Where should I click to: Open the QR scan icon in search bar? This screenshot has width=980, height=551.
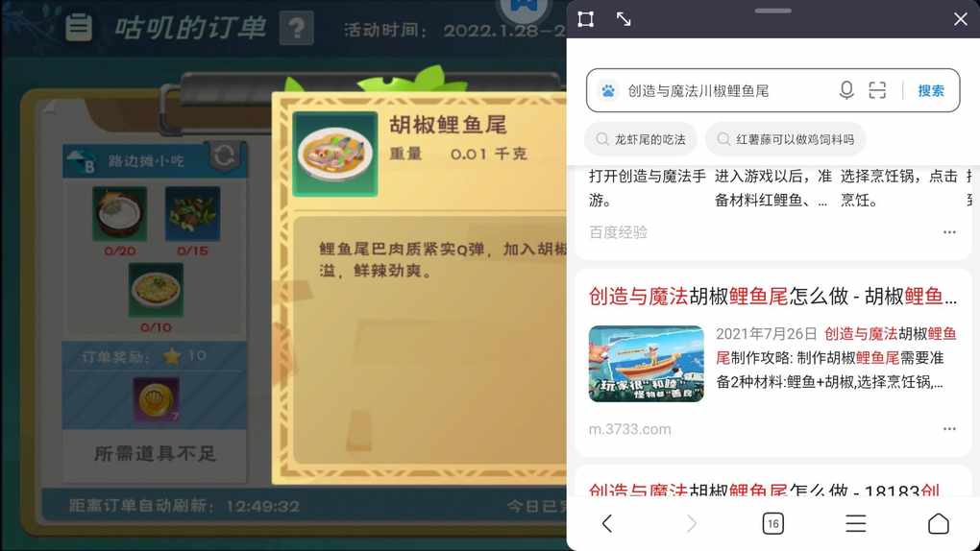tap(877, 90)
